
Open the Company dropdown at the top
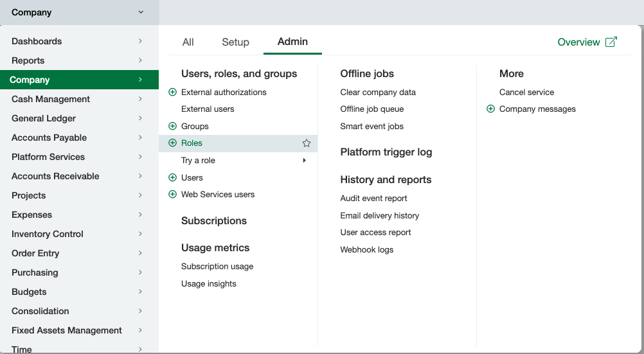tap(79, 12)
